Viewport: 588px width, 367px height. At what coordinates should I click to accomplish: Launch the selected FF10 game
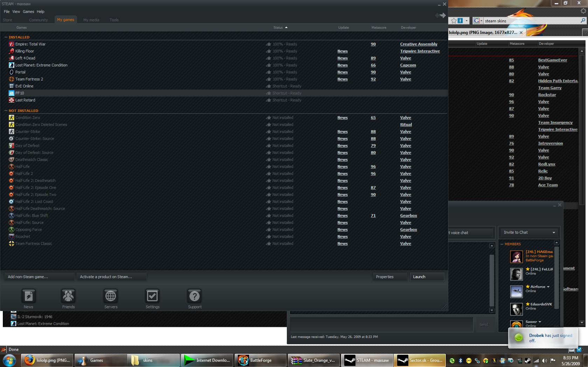click(427, 277)
